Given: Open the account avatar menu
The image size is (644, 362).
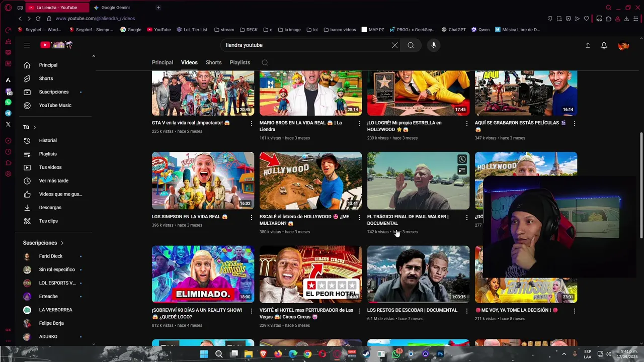Looking at the screenshot, I should point(624,45).
